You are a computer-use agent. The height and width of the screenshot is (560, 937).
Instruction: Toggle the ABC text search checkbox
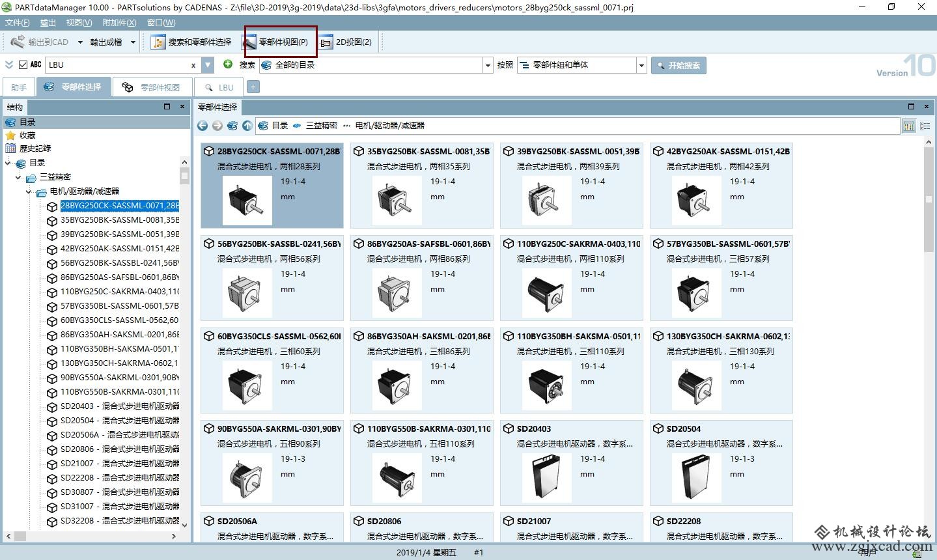[x=23, y=64]
